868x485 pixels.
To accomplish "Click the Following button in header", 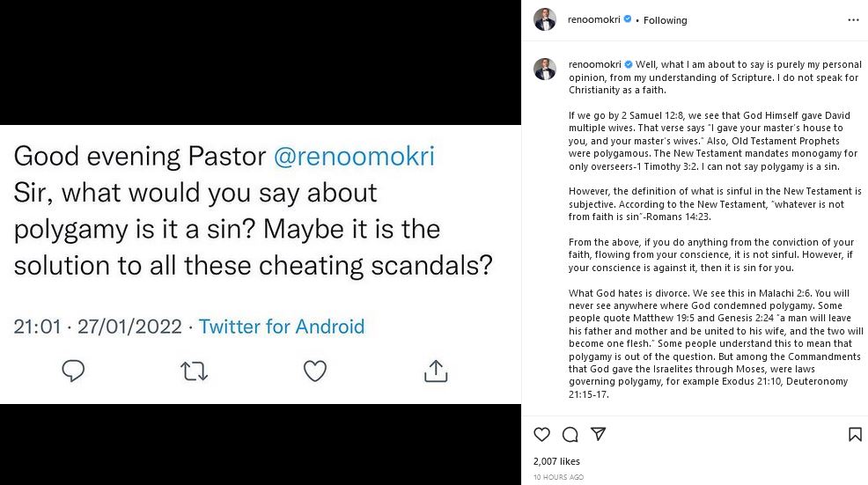I will click(665, 20).
